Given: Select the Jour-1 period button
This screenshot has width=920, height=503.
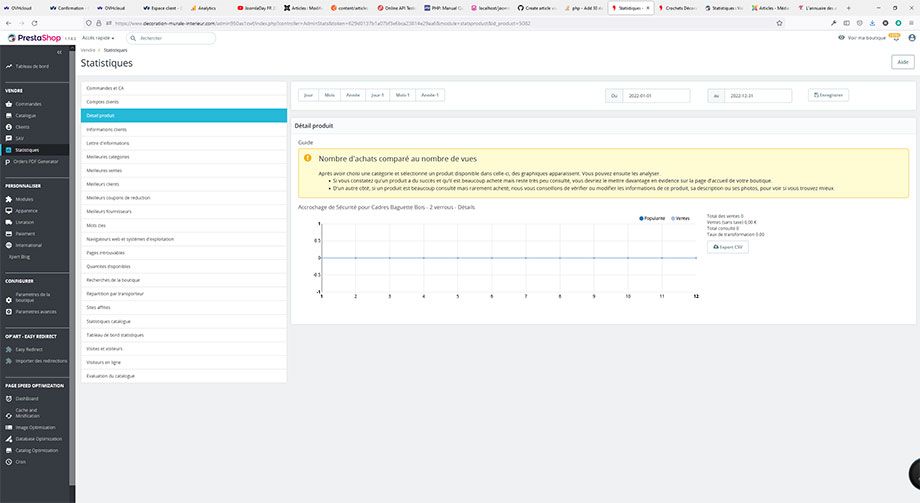Looking at the screenshot, I should [x=377, y=95].
